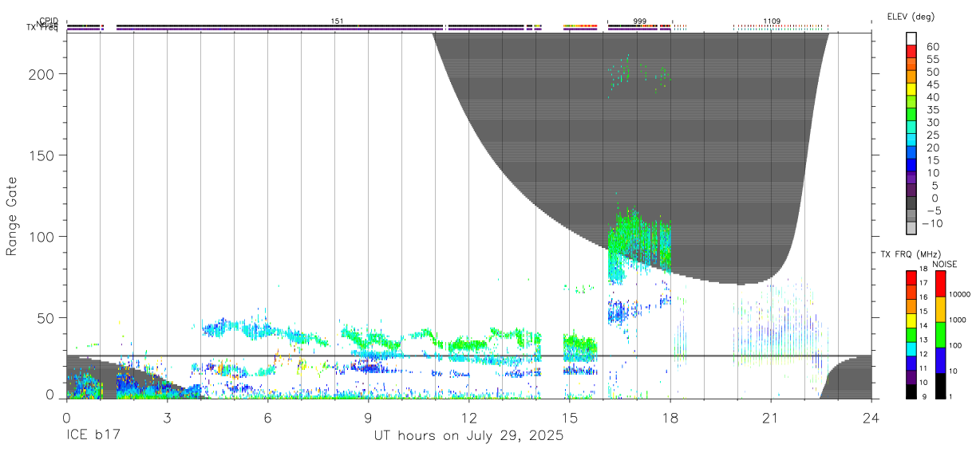Select the '40' label on ELEV scale
The width and height of the screenshot is (980, 452).
pyautogui.click(x=931, y=97)
